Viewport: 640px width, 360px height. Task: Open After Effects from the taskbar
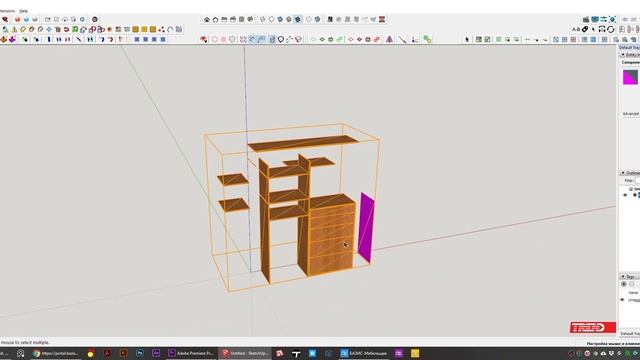point(156,353)
